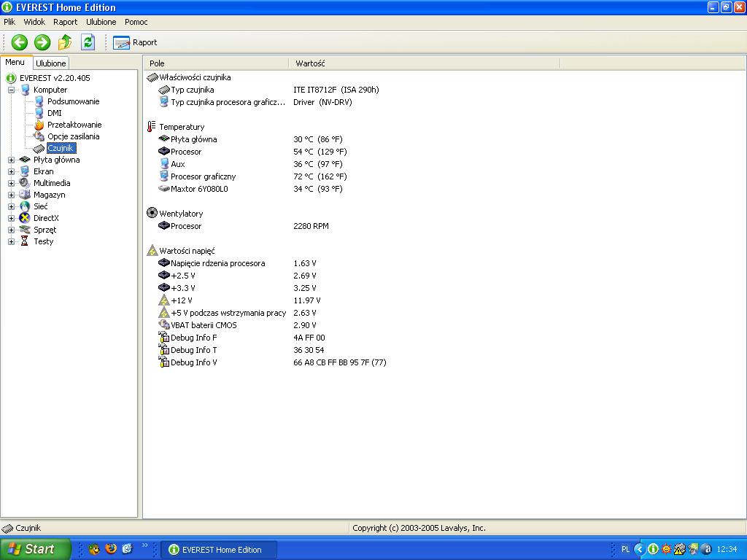Select Podsumowanie in the tree
The image size is (747, 560).
[x=73, y=101]
